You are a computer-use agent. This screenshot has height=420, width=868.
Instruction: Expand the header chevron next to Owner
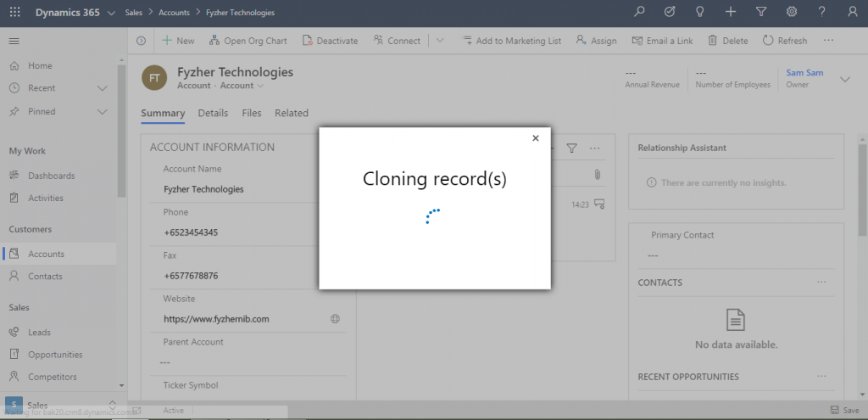point(844,79)
